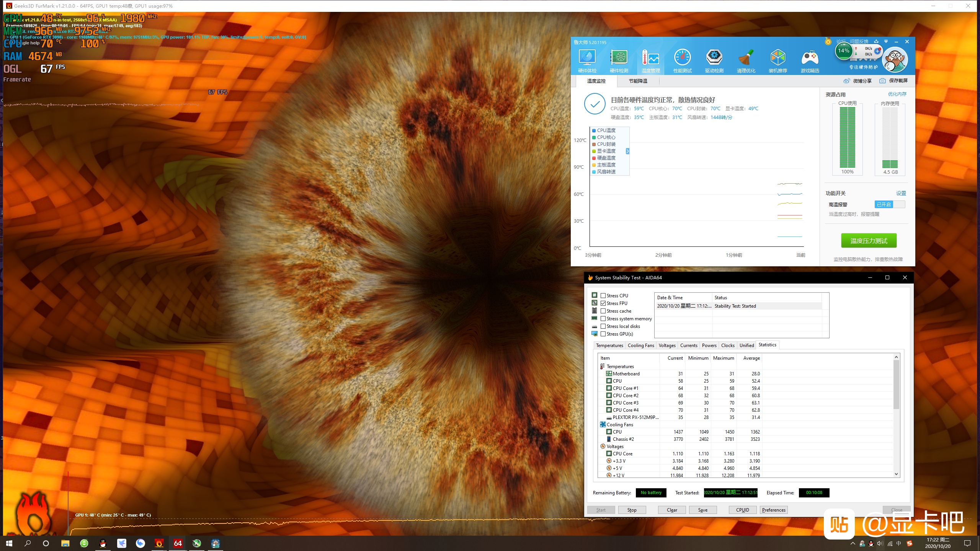The height and width of the screenshot is (551, 980).
Task: Click Lu Master medal icon
Action: coord(828,41)
